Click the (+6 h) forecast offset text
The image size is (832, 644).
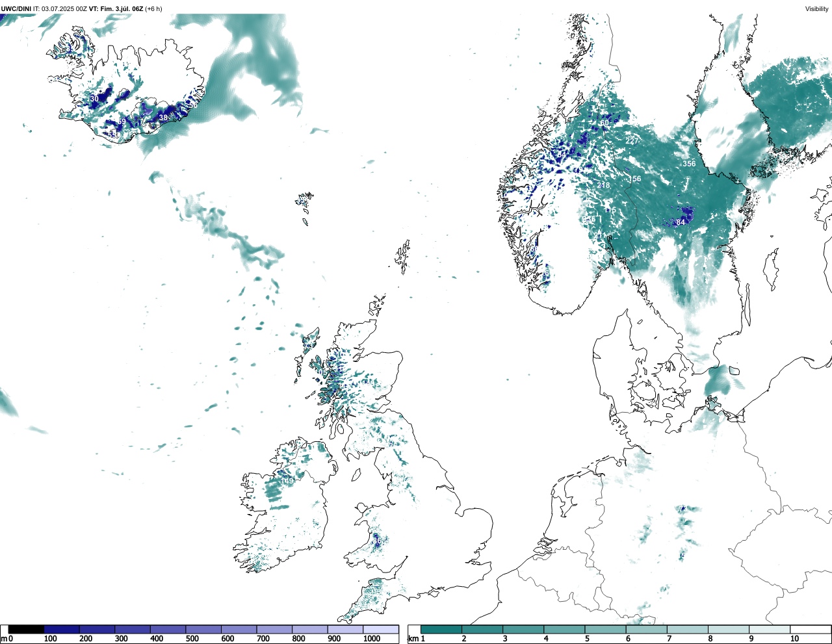pos(154,8)
